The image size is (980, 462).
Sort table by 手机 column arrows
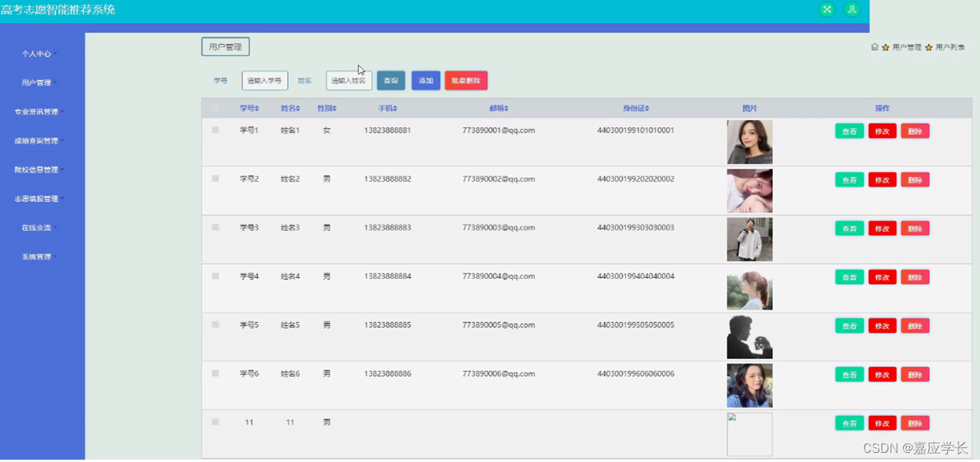coord(396,109)
